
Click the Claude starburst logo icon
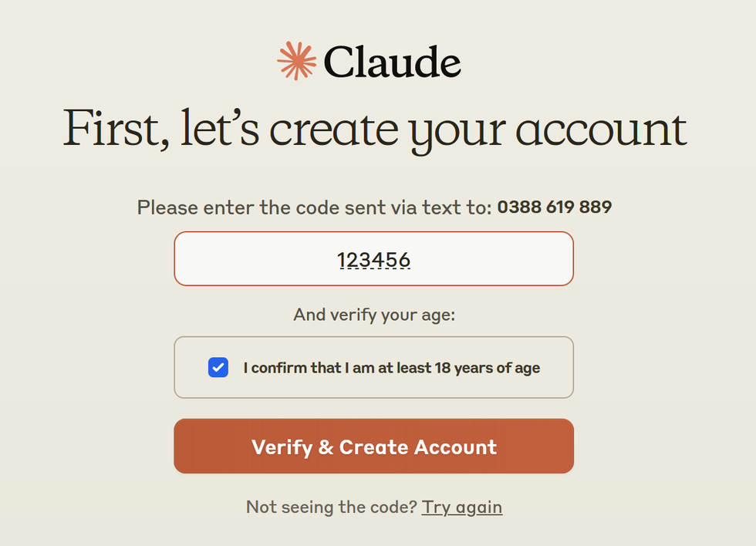[x=297, y=61]
